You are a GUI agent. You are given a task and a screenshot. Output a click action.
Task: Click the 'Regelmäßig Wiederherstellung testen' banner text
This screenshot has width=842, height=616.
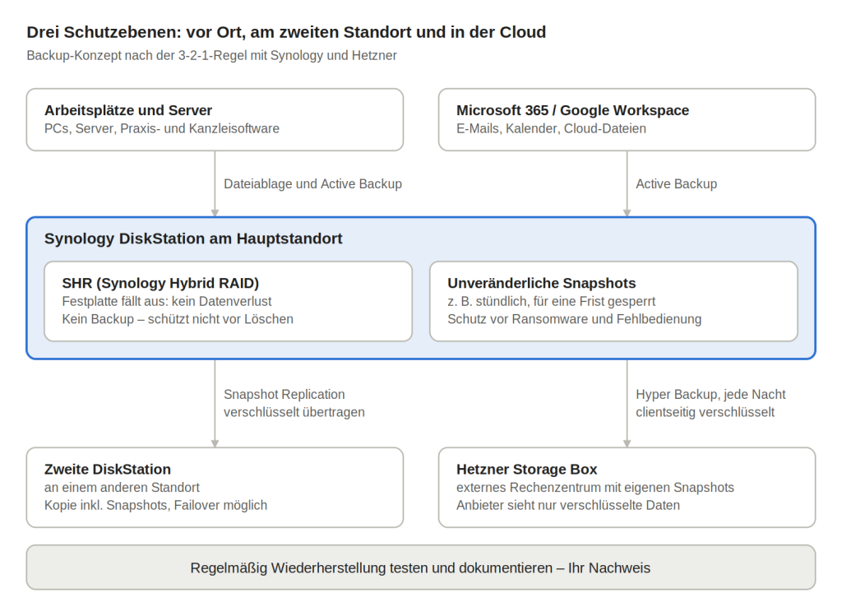click(420, 567)
